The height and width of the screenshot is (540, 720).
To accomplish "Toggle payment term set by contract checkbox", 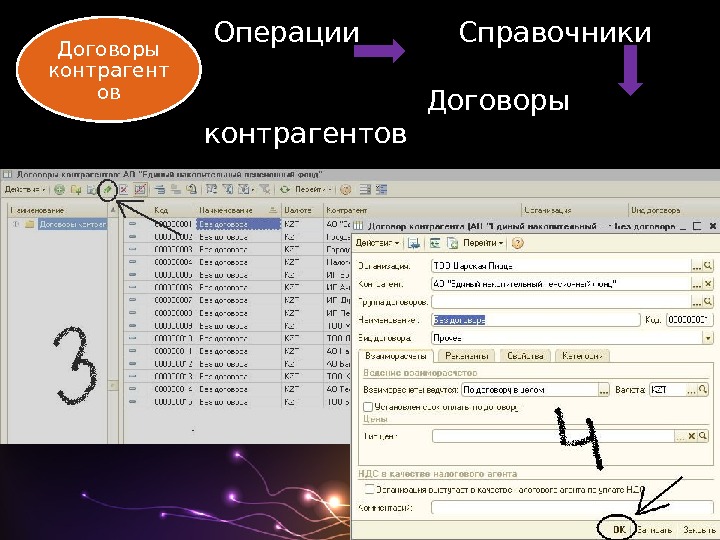I will click(x=368, y=407).
